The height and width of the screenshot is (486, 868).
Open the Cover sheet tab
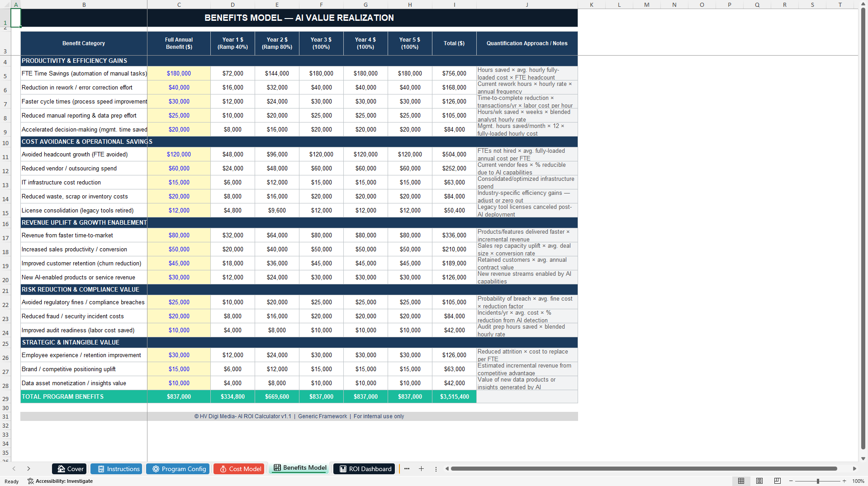[70, 469]
